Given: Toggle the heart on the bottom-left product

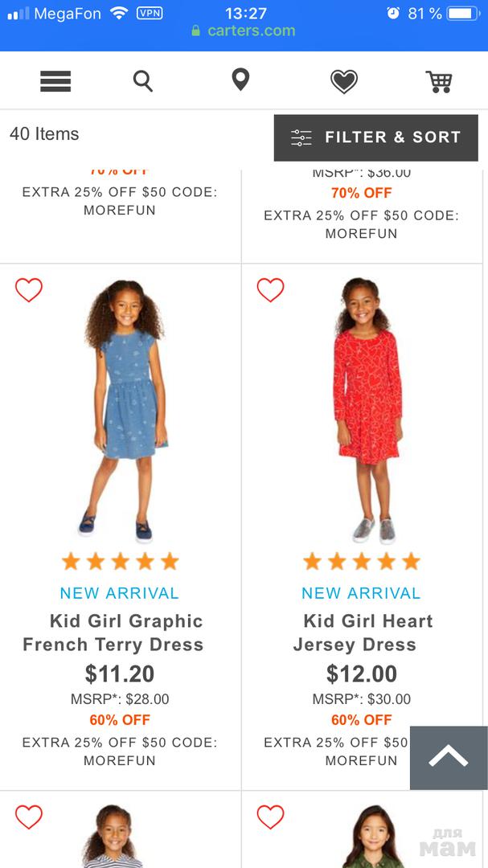Looking at the screenshot, I should [x=29, y=817].
